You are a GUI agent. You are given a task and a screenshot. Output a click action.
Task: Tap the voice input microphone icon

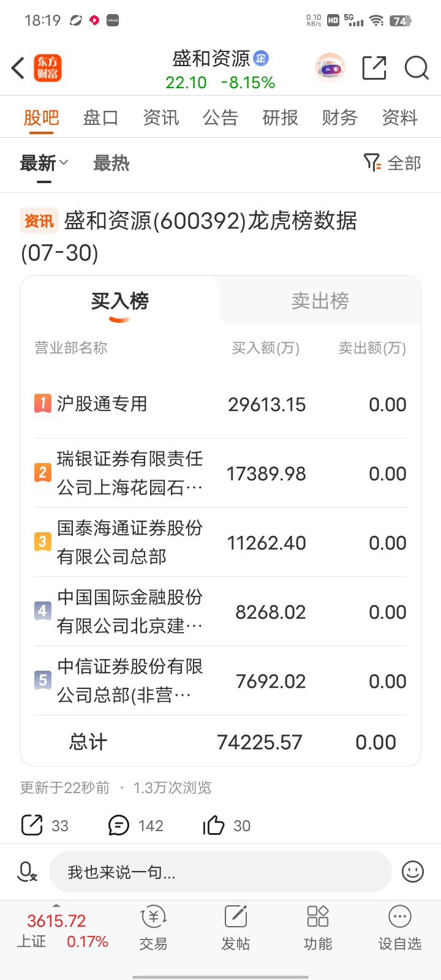pyautogui.click(x=27, y=872)
